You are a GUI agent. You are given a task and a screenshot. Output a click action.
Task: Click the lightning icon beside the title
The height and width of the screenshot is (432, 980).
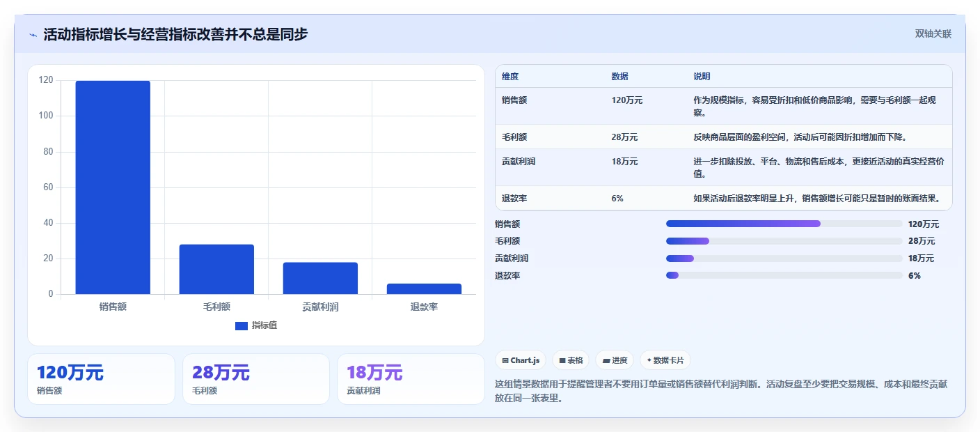(x=33, y=35)
